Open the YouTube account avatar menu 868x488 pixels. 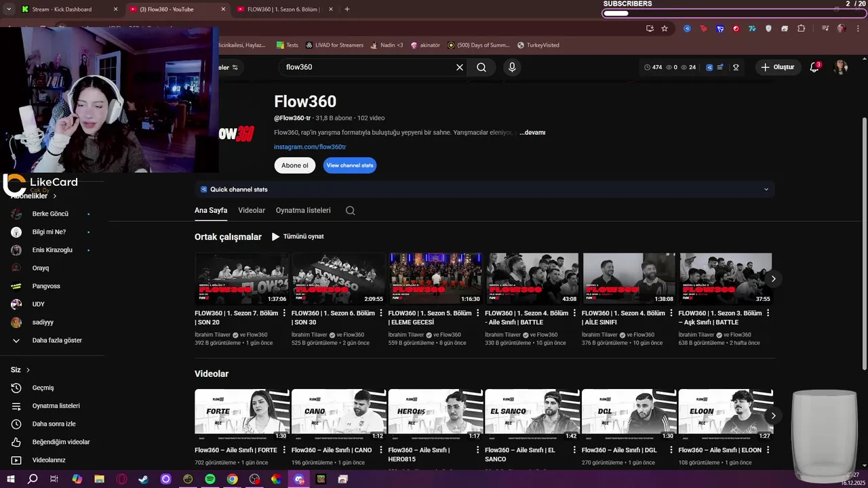point(841,67)
